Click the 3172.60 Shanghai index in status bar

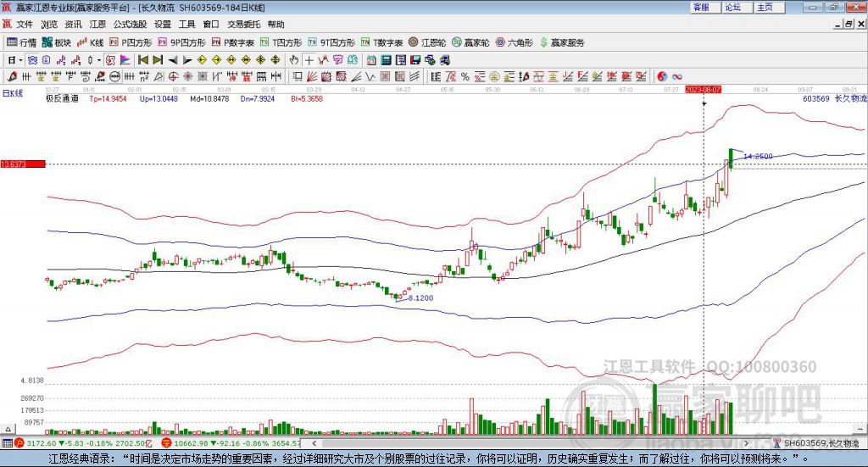pos(42,443)
